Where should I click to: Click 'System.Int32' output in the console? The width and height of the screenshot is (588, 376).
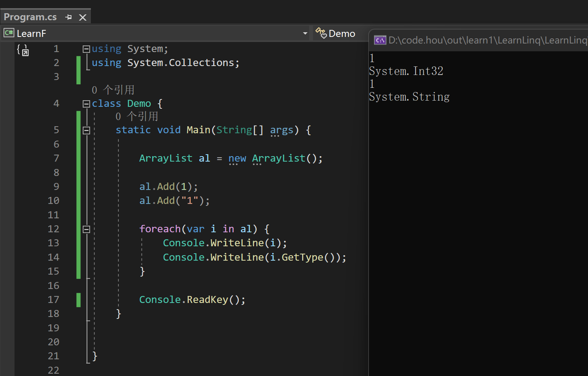406,71
